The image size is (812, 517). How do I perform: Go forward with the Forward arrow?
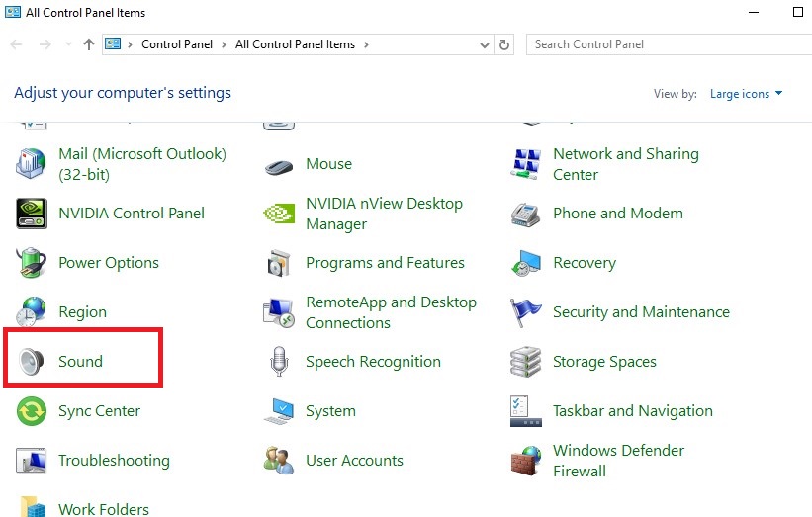(x=45, y=44)
